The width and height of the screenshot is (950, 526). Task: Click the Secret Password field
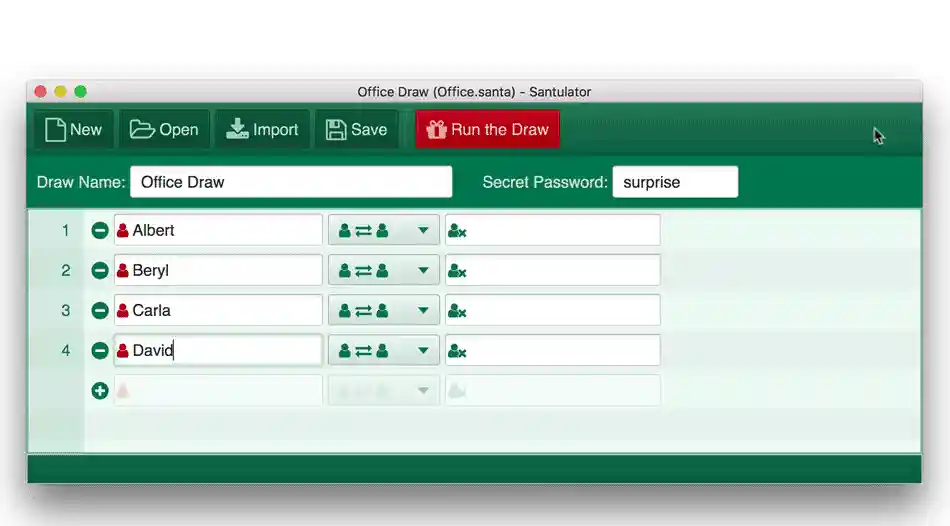click(676, 182)
